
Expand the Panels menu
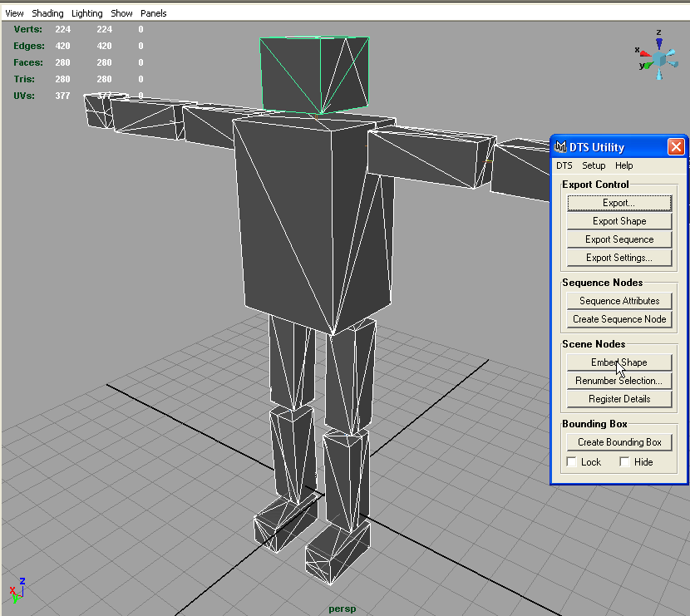153,13
